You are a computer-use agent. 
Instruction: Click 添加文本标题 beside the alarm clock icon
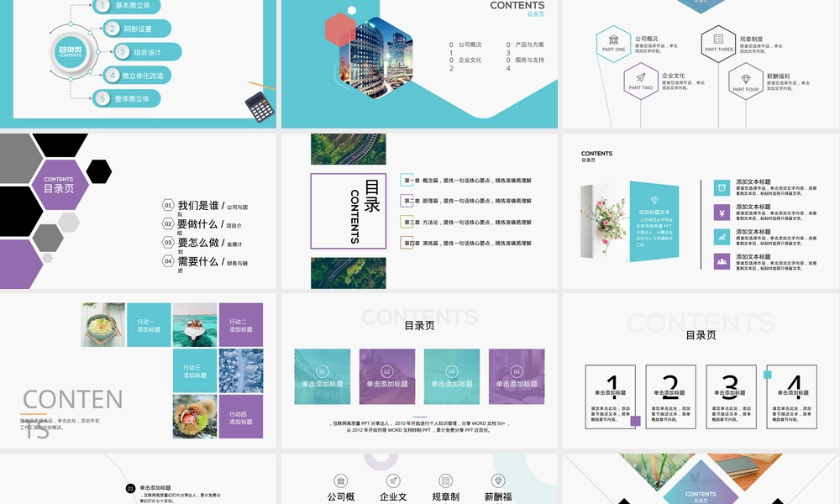point(753,182)
